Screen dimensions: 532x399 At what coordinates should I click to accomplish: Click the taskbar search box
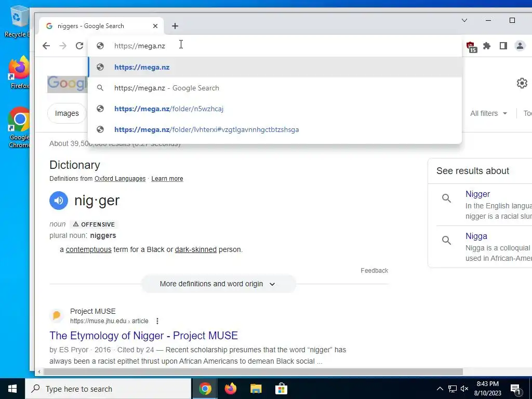pos(108,389)
